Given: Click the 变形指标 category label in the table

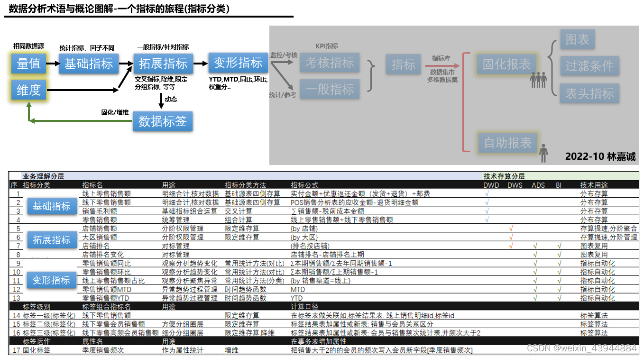Looking at the screenshot, I should [x=52, y=280].
